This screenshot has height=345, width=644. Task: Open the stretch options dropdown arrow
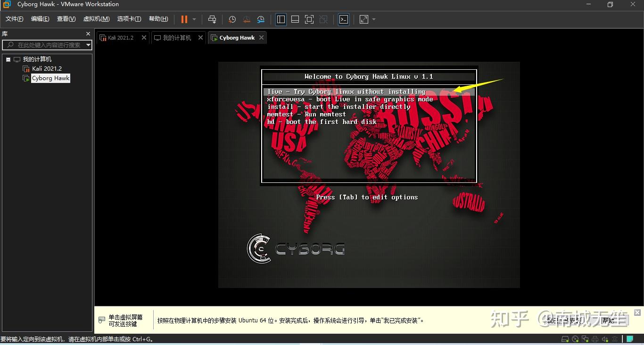pyautogui.click(x=374, y=19)
